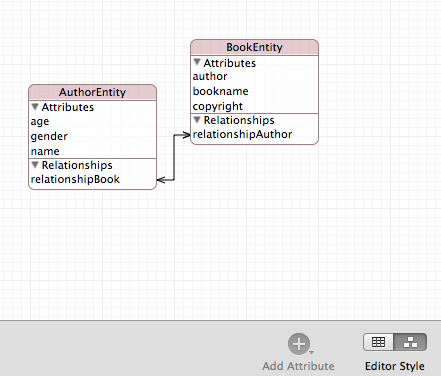
Task: Click the Relationships label in BookEntity
Action: click(x=239, y=120)
